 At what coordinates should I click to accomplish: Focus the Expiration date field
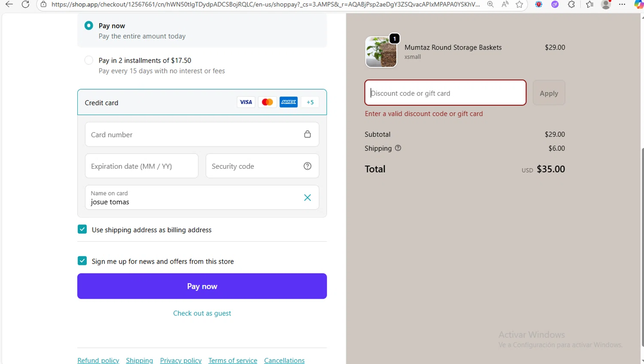[142, 166]
